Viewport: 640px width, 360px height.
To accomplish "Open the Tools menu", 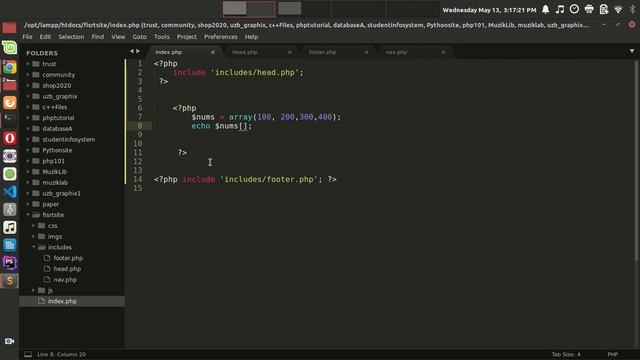I will (162, 37).
